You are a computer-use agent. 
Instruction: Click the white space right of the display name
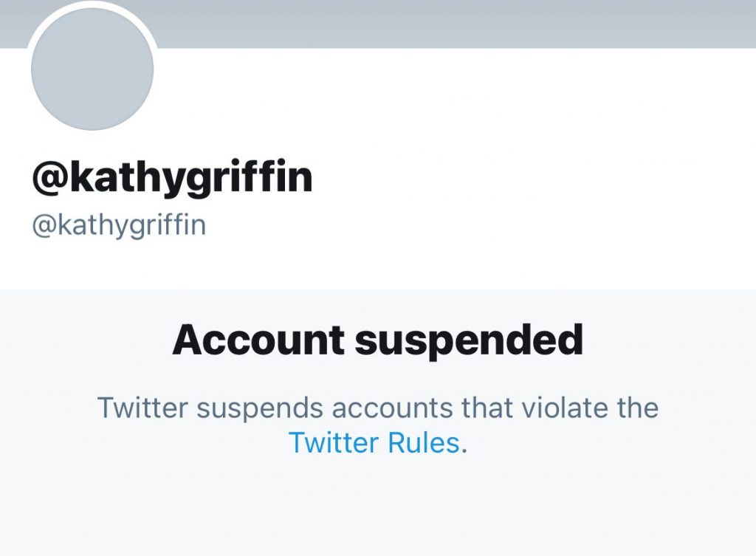click(517, 179)
